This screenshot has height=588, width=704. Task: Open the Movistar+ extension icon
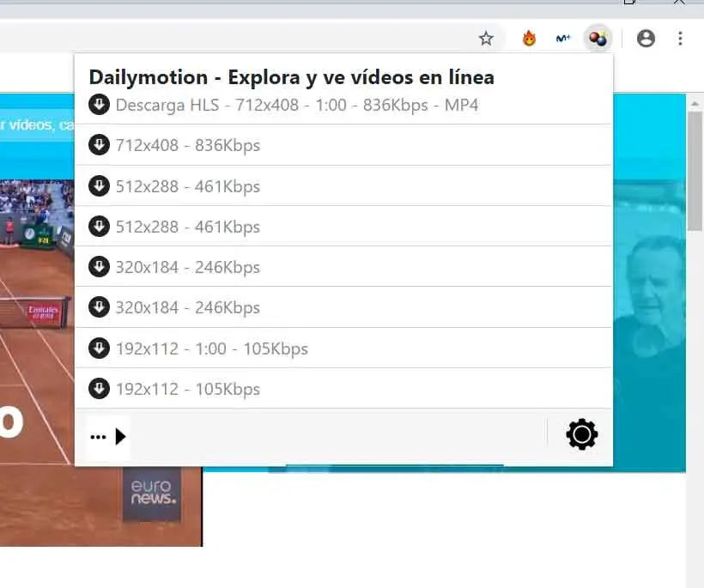[563, 39]
